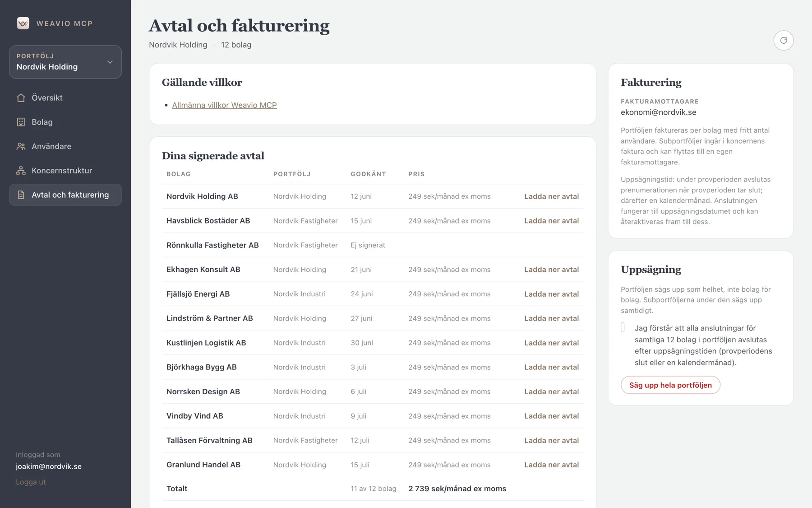The image size is (812, 508).
Task: Click the Nordvik Holding AB company name
Action: pyautogui.click(x=202, y=196)
